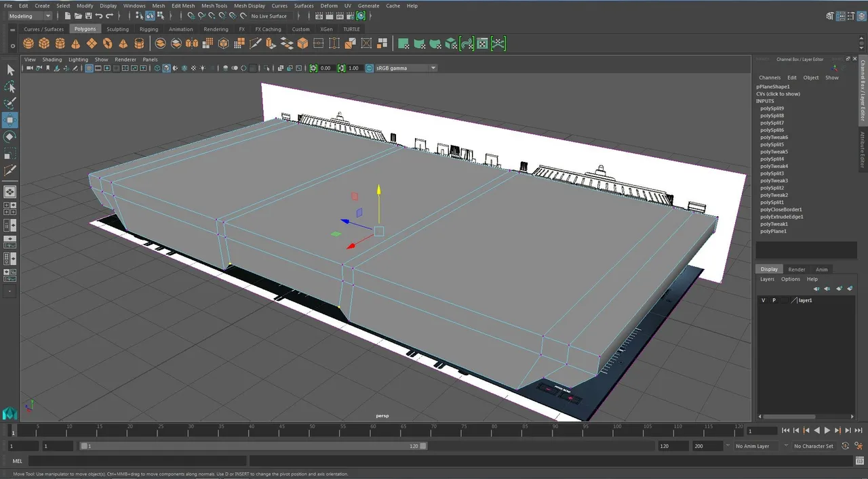Save the scene with the disk icon
The width and height of the screenshot is (868, 479).
89,16
